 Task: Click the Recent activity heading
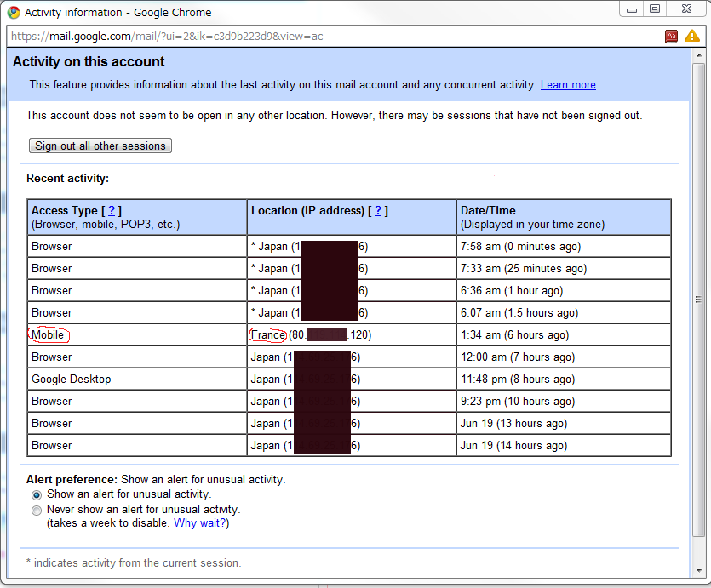point(67,178)
